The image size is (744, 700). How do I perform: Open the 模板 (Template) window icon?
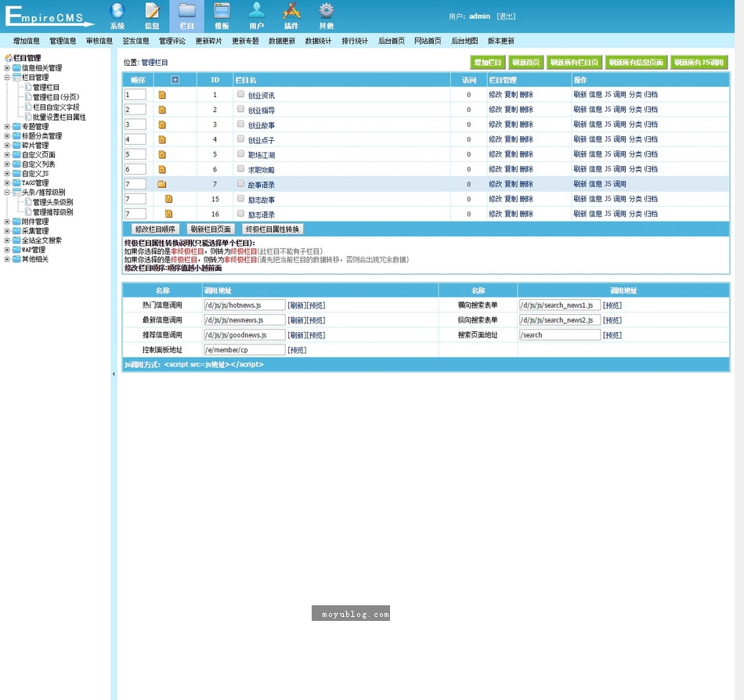click(222, 11)
